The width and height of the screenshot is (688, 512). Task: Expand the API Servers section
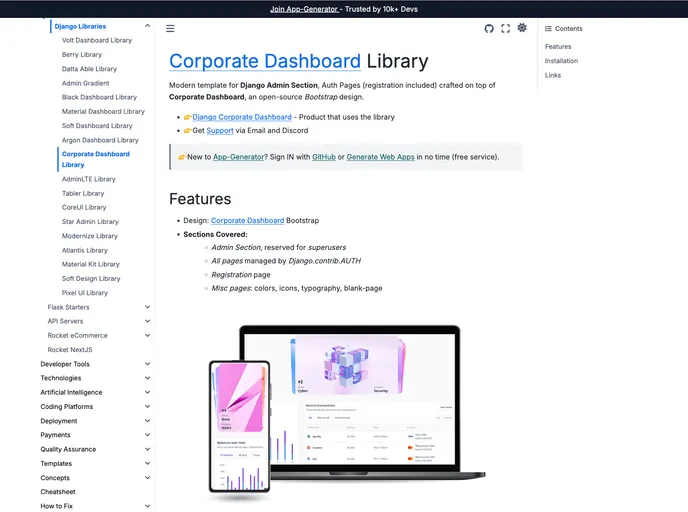click(147, 321)
